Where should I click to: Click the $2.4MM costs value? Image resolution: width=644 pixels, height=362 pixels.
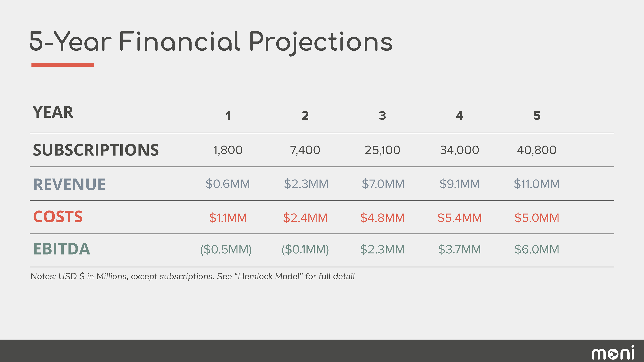pyautogui.click(x=305, y=218)
